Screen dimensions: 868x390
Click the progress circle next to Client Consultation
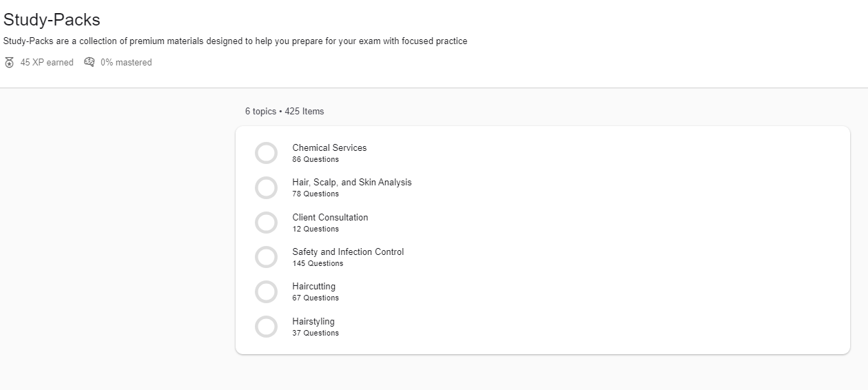click(x=266, y=223)
